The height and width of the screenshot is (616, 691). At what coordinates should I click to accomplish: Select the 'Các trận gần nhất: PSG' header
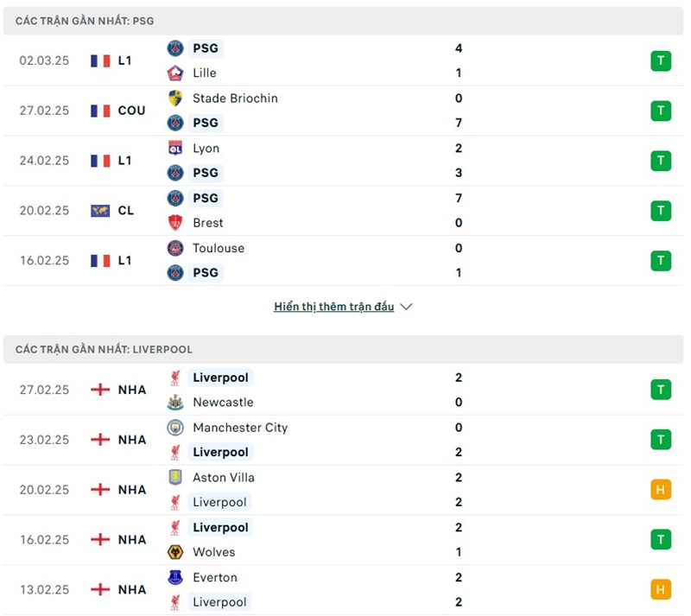(85, 21)
